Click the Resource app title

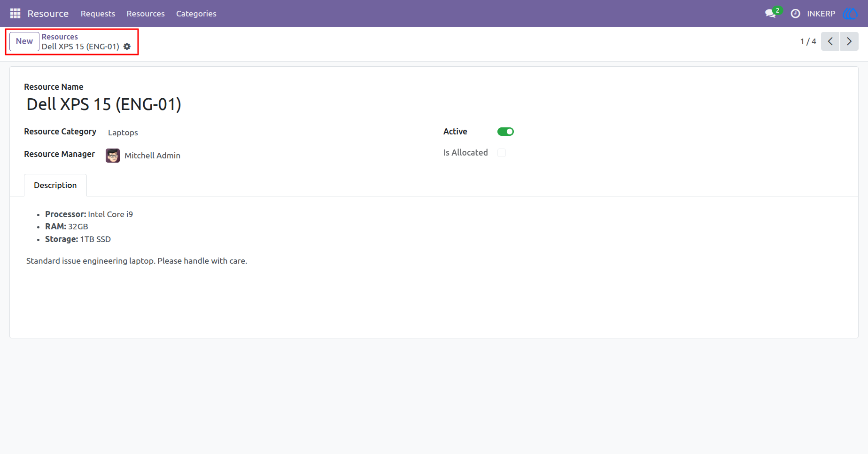pyautogui.click(x=48, y=14)
